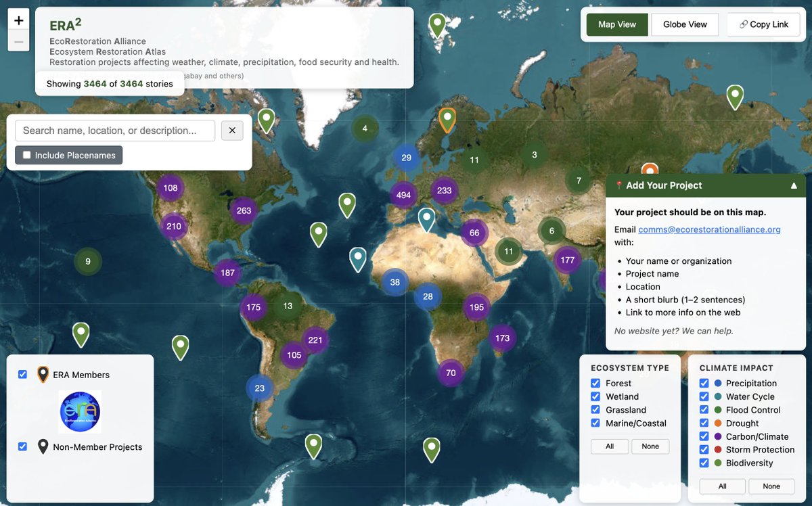Open the green cluster marker labeled 11 over Russia
812x506 pixels.
point(474,160)
